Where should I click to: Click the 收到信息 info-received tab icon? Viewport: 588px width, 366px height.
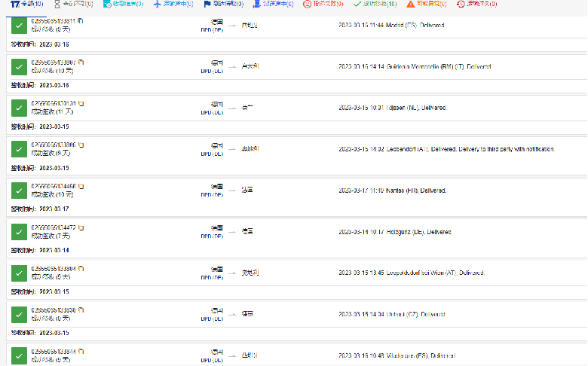pyautogui.click(x=106, y=4)
